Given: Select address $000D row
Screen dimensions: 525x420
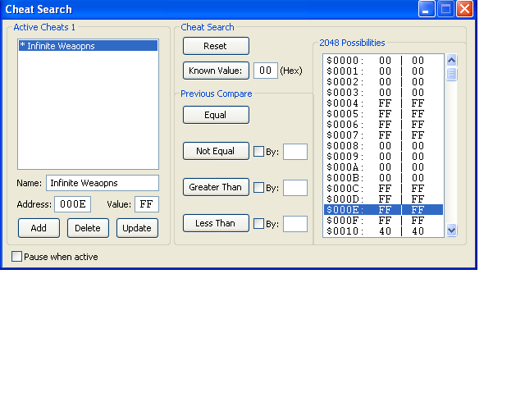Looking at the screenshot, I should [x=383, y=199].
